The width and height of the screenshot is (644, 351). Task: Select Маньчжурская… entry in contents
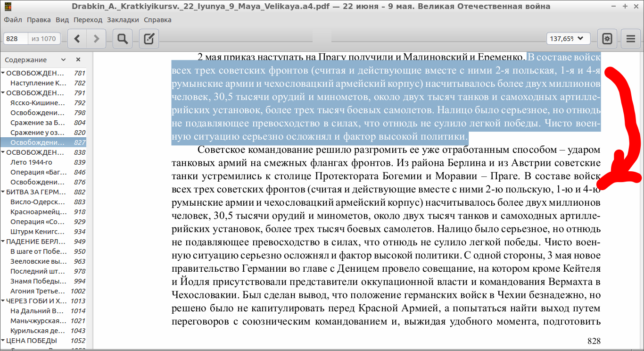click(x=38, y=321)
